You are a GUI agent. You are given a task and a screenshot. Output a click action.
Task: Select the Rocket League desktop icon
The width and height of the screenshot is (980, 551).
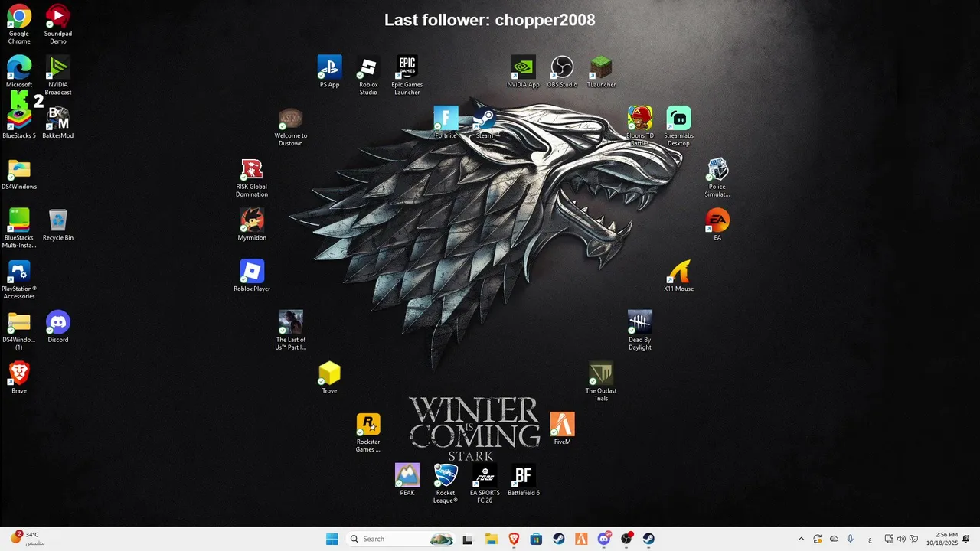tap(446, 484)
